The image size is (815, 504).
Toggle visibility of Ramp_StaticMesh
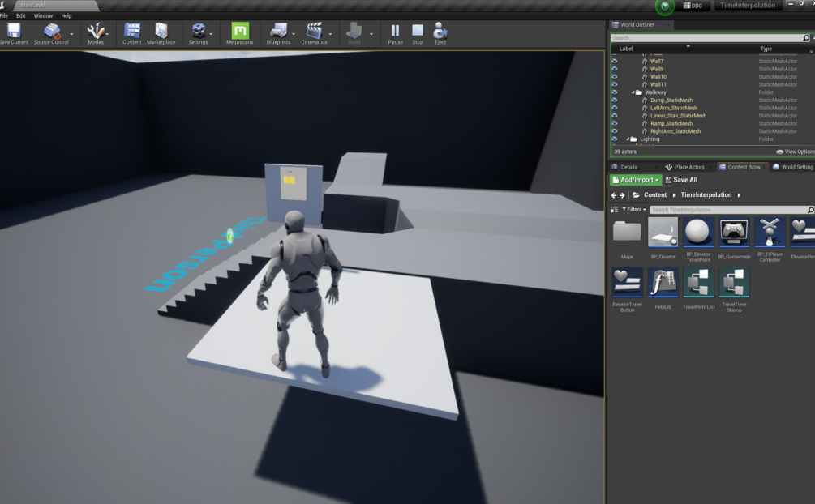(x=615, y=123)
